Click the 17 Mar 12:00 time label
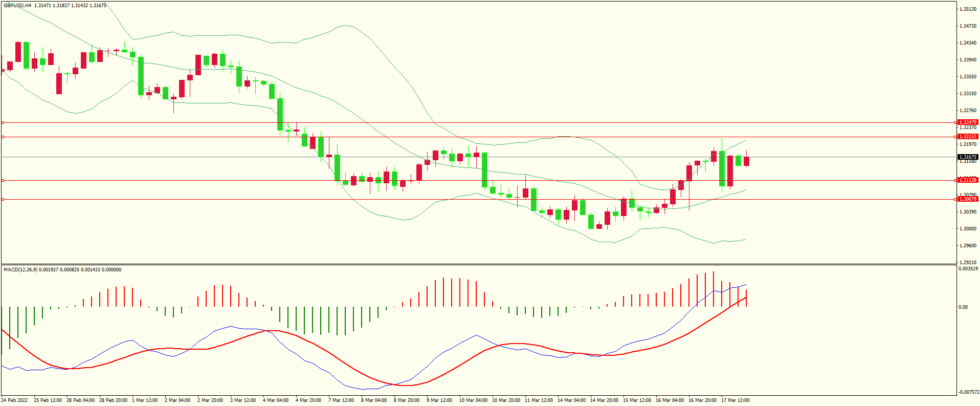 pyautogui.click(x=736, y=400)
